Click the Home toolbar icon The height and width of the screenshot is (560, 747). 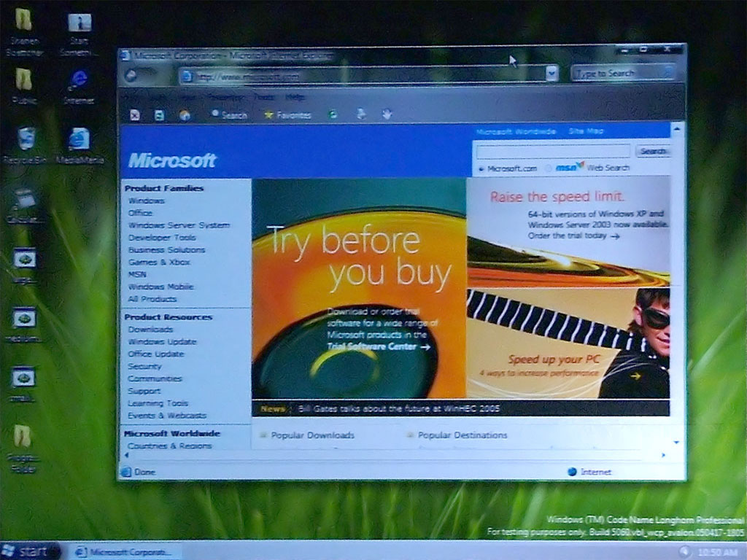(185, 114)
